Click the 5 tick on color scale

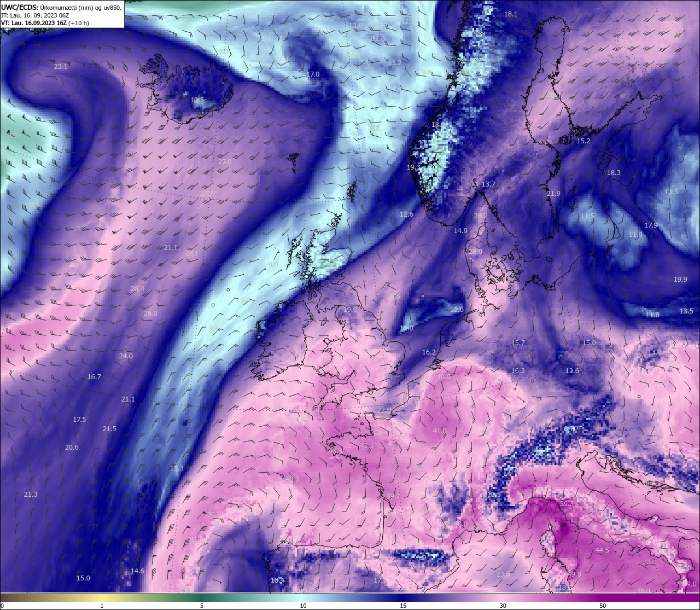pos(202,606)
